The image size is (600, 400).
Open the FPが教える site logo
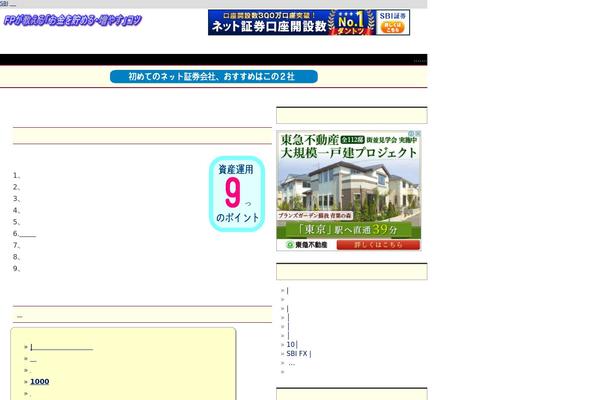coord(72,20)
